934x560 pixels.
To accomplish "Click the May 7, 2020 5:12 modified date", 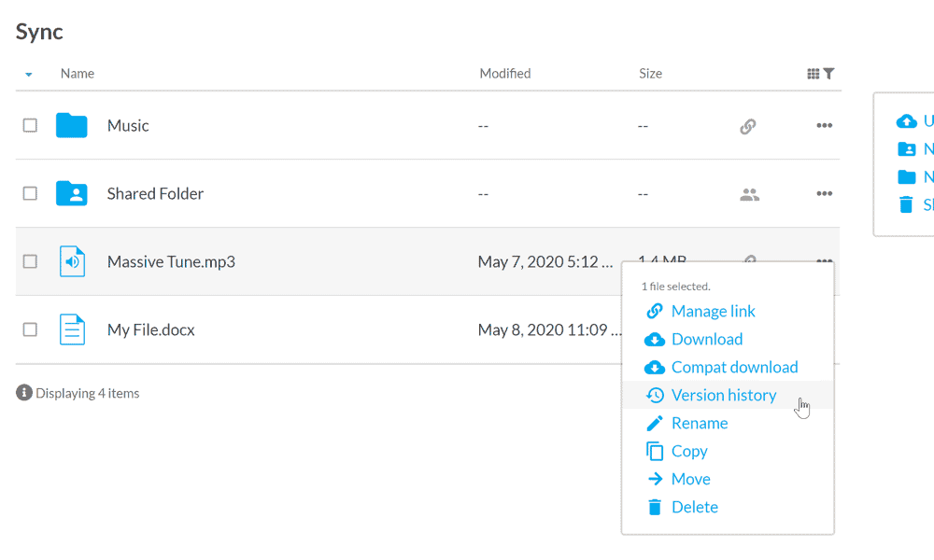I will point(545,262).
